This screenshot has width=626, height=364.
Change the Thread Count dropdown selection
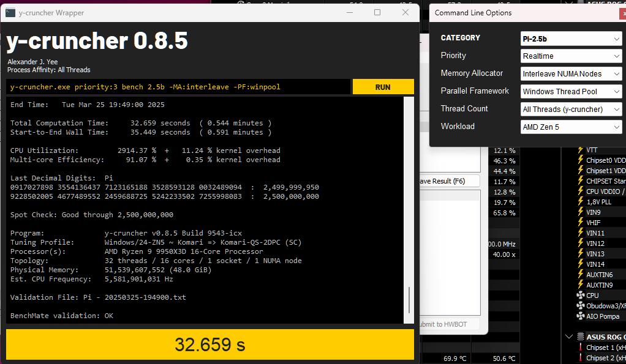(x=571, y=110)
